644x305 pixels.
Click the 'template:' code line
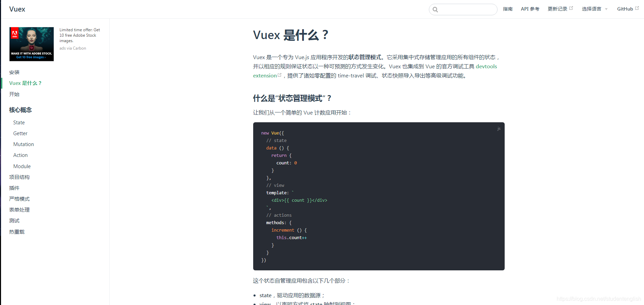[x=280, y=193]
